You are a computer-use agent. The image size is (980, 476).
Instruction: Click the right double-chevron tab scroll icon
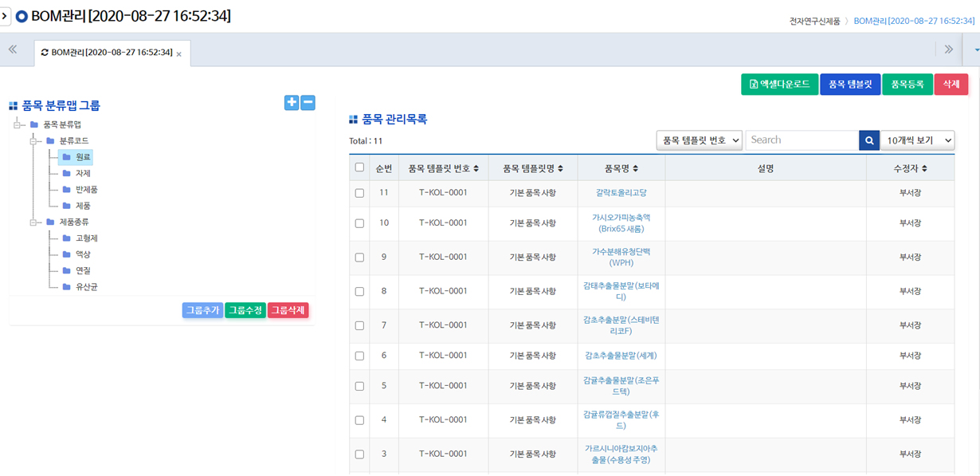click(x=948, y=49)
